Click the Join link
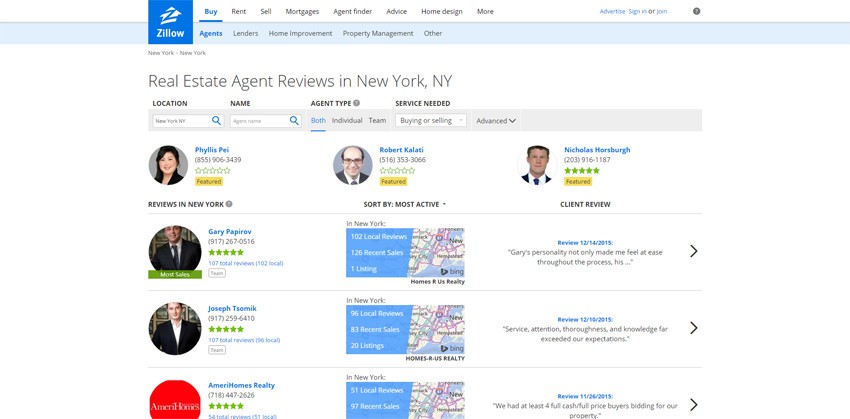Image resolution: width=850 pixels, height=419 pixels. pos(661,11)
